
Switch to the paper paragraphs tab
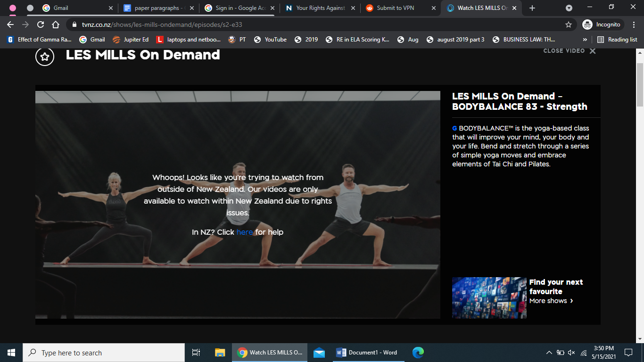tap(157, 8)
